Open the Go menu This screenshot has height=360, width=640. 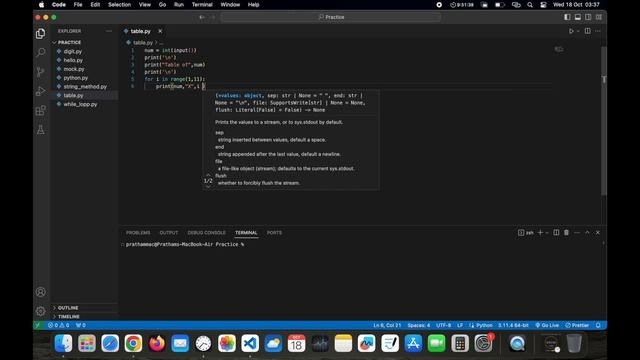(x=162, y=4)
